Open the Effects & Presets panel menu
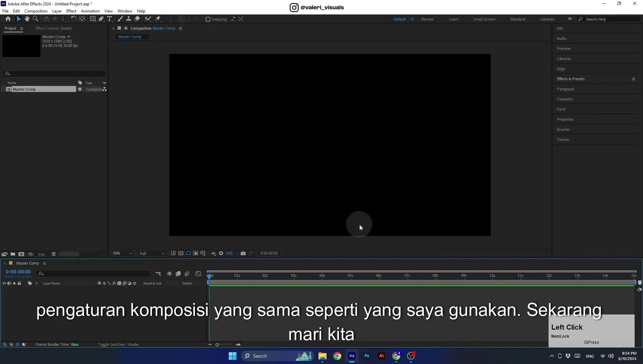This screenshot has height=364, width=643. click(x=634, y=79)
